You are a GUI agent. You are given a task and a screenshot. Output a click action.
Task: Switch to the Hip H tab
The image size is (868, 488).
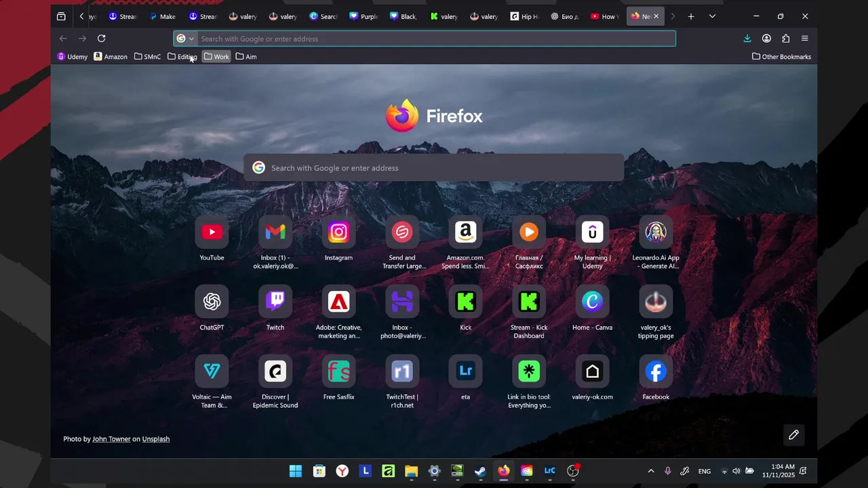click(524, 16)
